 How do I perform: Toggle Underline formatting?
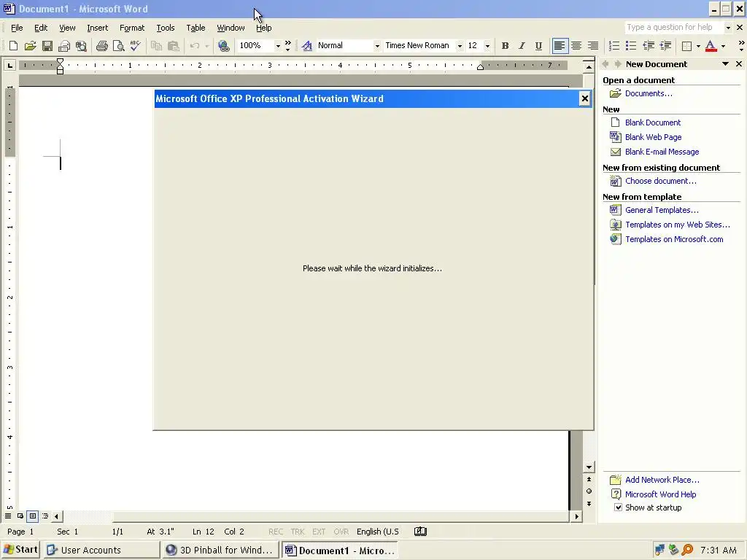[538, 46]
